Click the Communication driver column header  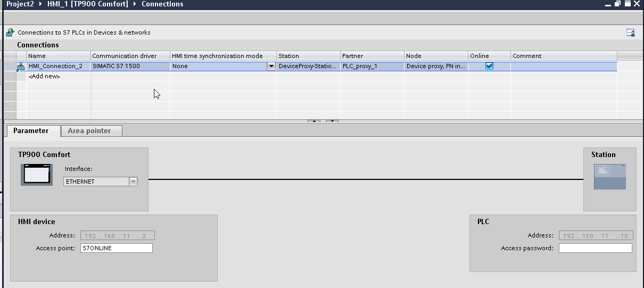(130, 56)
